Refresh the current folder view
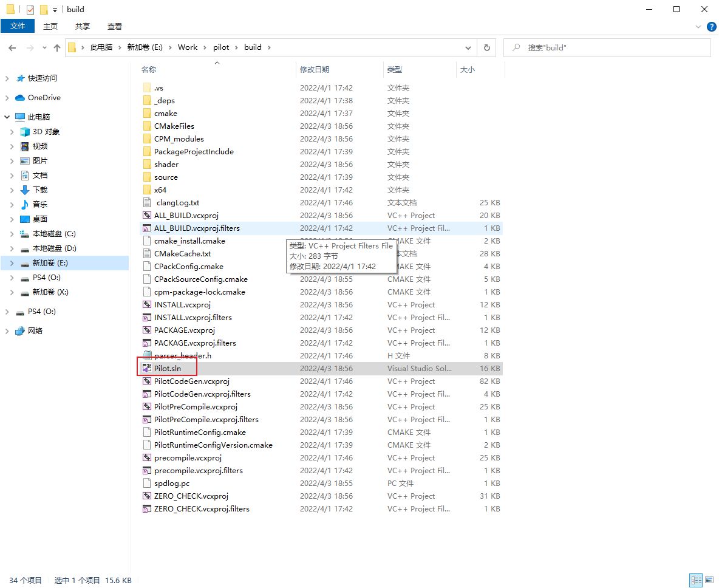 [487, 48]
